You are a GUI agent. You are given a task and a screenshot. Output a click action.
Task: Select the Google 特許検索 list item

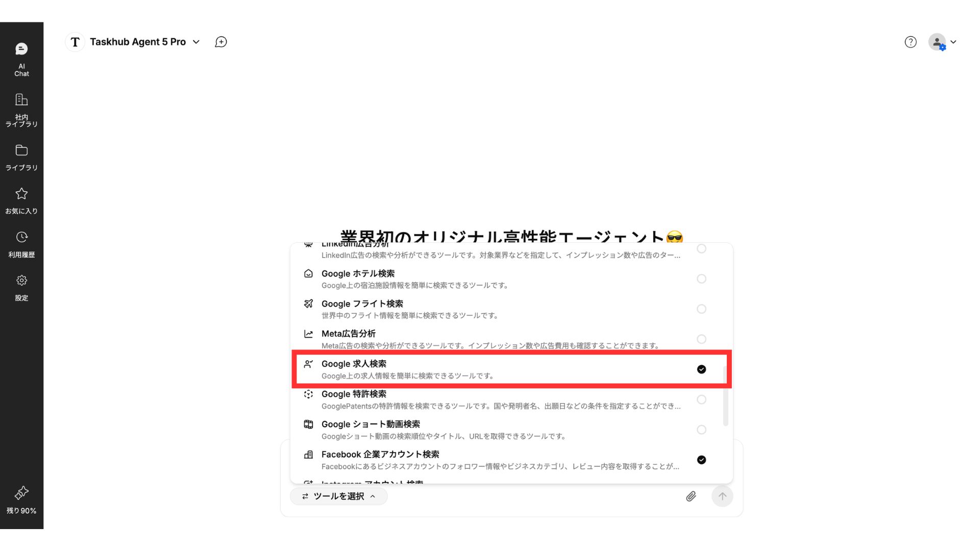pos(510,399)
